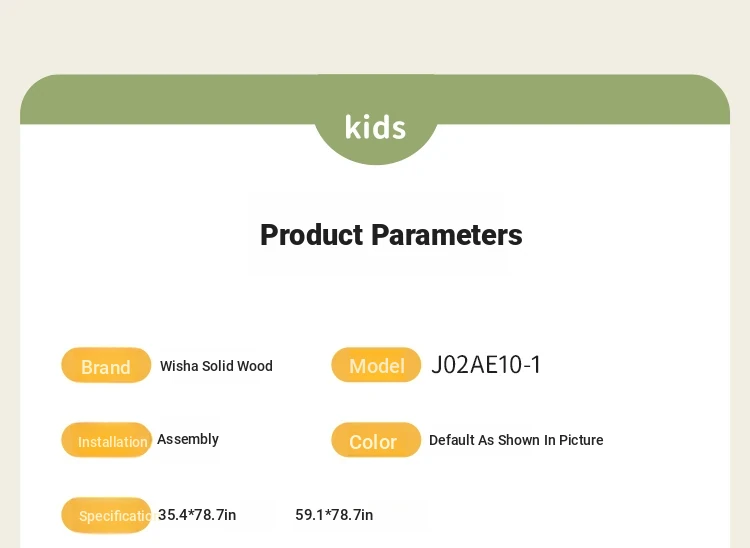Click the yellow Color label pill
This screenshot has width=750, height=548.
click(376, 440)
